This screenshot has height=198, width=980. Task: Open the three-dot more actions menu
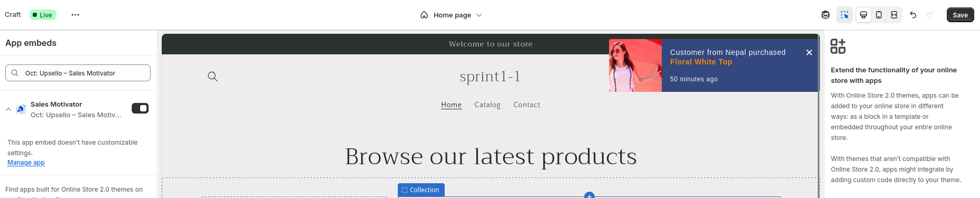click(x=75, y=15)
